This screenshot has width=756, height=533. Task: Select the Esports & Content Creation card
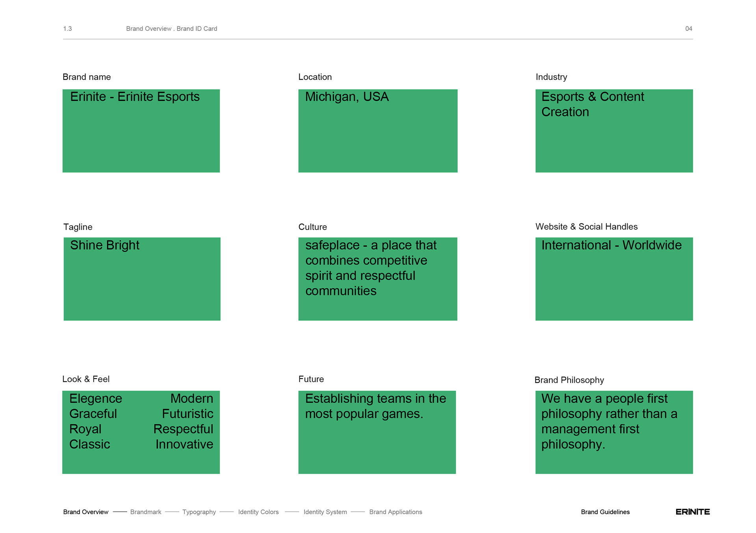(x=614, y=131)
